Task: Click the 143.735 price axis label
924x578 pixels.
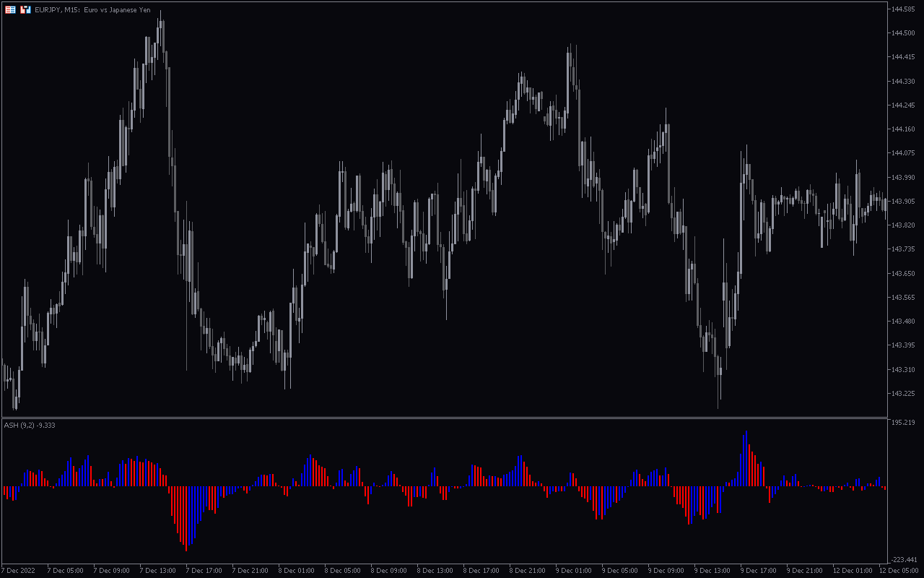Action: [904, 249]
